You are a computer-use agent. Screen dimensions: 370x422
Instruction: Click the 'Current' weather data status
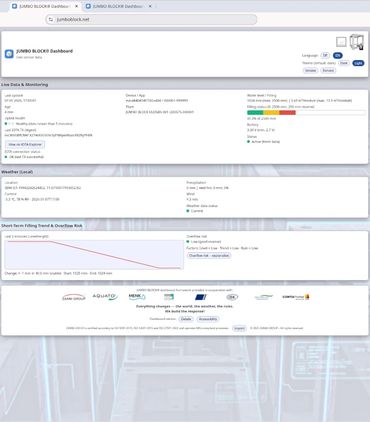coord(197,211)
